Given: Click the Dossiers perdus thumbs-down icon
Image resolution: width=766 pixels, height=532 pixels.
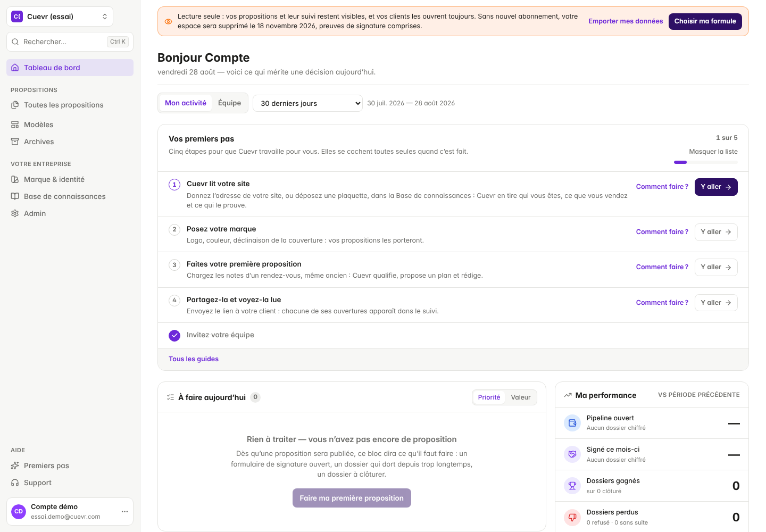Looking at the screenshot, I should click(572, 517).
